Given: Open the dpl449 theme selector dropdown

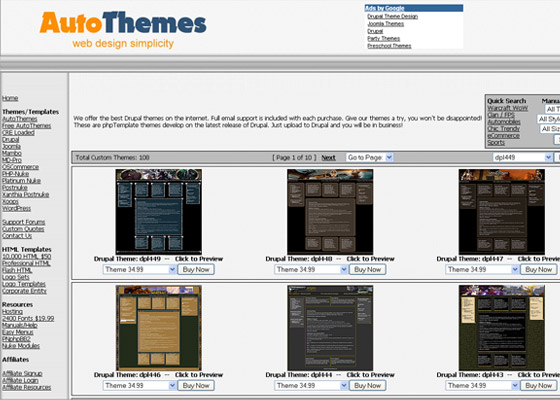Looking at the screenshot, I should [522, 158].
